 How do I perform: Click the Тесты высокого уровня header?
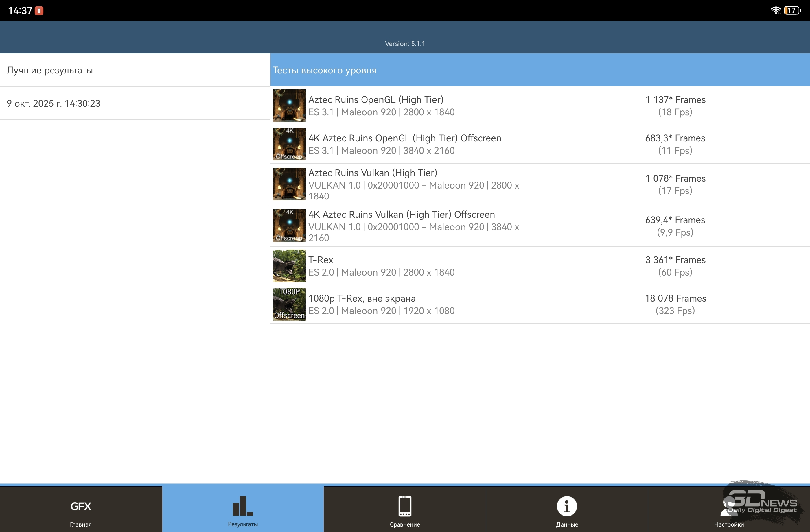click(x=325, y=71)
